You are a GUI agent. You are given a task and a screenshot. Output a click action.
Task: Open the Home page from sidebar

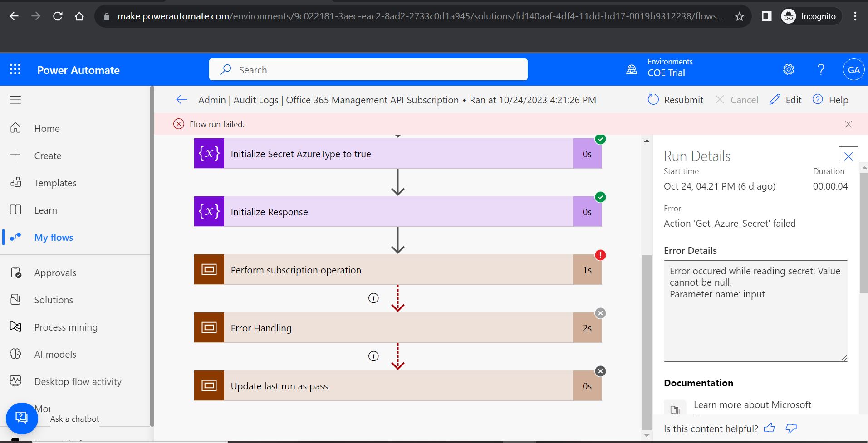47,128
